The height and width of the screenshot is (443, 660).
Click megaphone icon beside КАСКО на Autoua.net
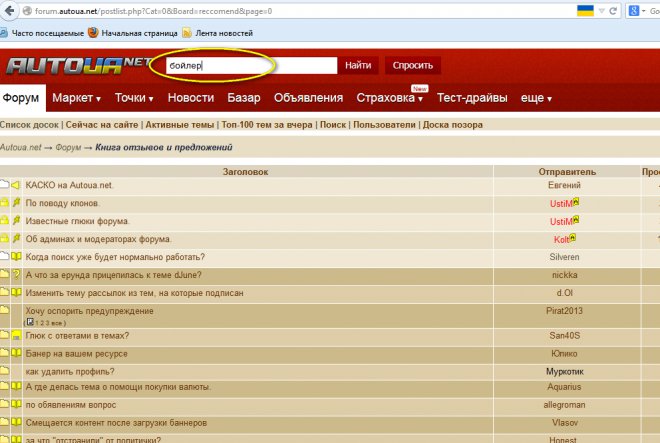click(x=16, y=185)
